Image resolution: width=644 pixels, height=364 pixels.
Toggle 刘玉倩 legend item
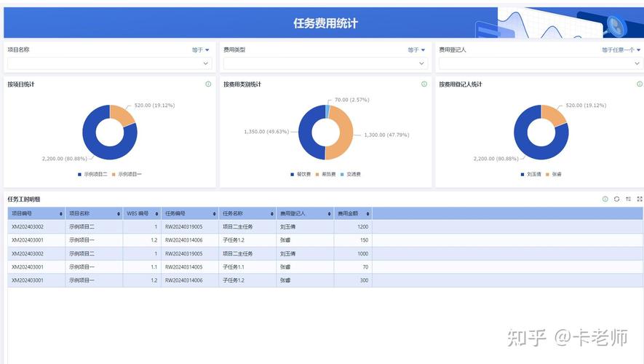(530, 174)
